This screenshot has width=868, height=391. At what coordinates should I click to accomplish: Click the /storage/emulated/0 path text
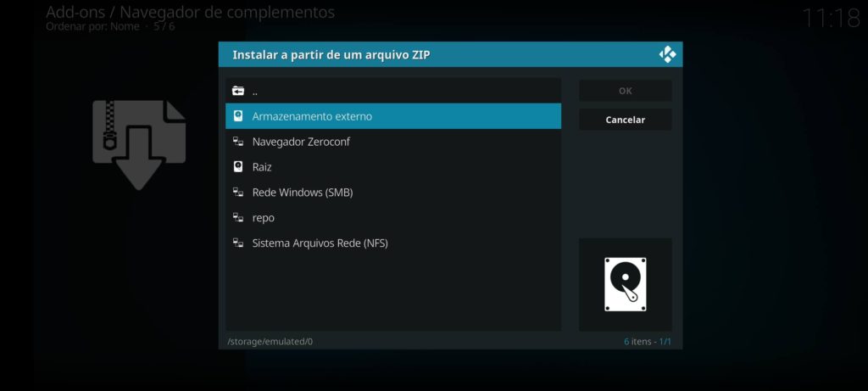pos(270,342)
